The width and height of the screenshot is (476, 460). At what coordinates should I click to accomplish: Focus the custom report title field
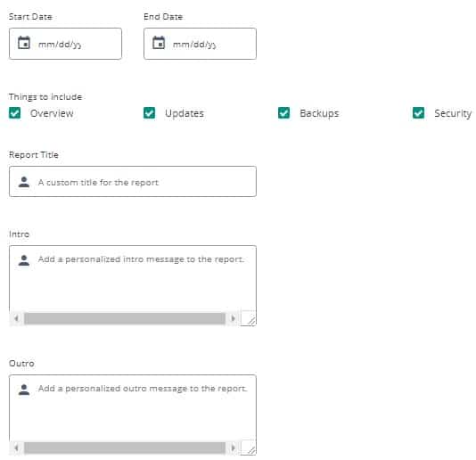(x=133, y=182)
